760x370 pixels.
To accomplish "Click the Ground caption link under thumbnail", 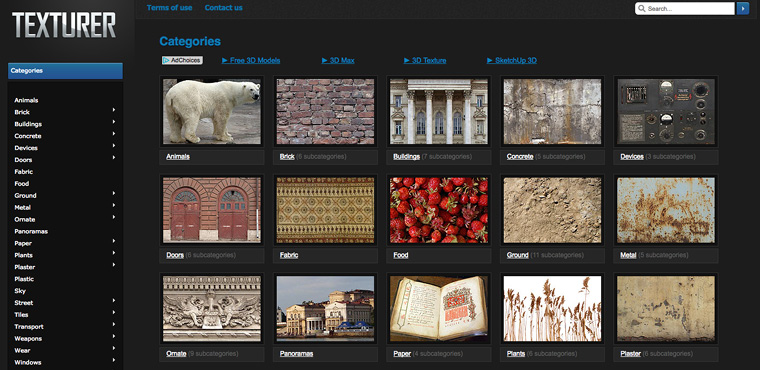I will [x=517, y=255].
